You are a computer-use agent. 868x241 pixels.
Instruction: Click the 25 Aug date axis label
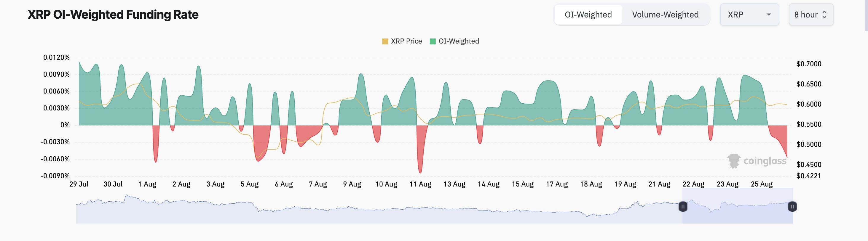[762, 184]
